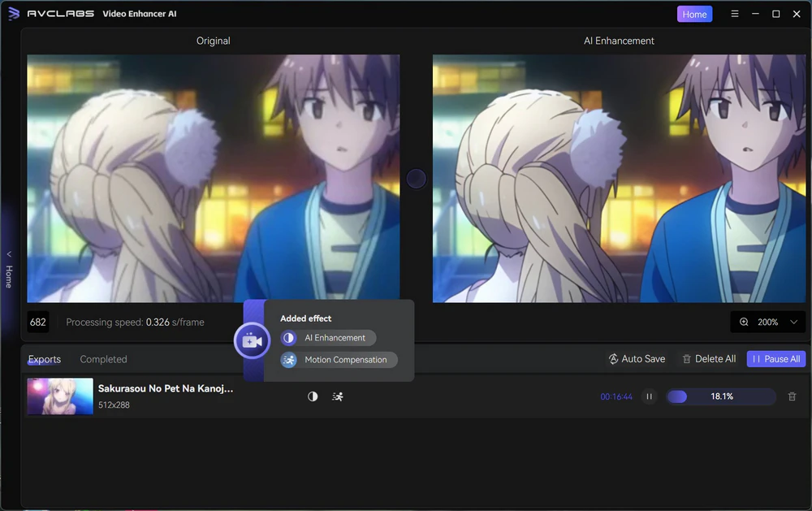Click the video camera Added effect icon

click(252, 340)
